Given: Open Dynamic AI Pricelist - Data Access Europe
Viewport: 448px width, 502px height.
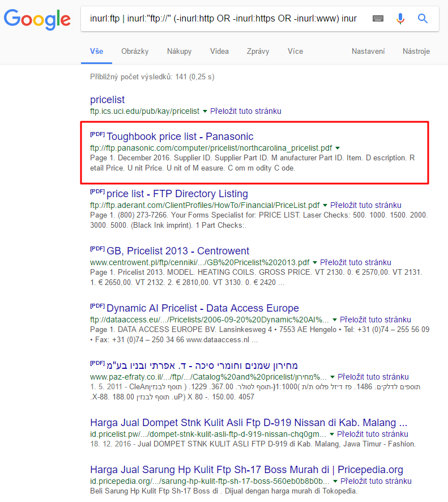Looking at the screenshot, I should (203, 308).
